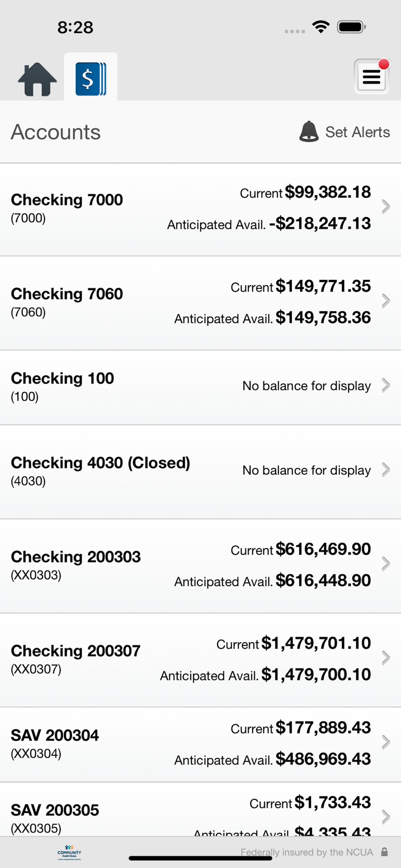Tap the Wi-Fi status icon
Screen dimensions: 401x868
coord(321,26)
